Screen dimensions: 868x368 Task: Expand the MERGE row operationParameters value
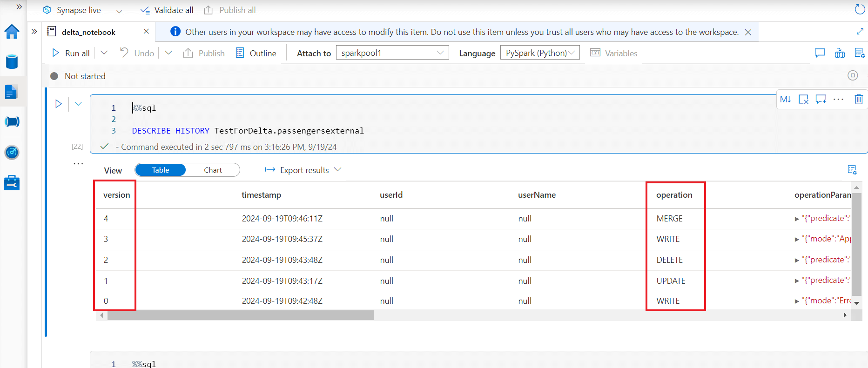[797, 219]
